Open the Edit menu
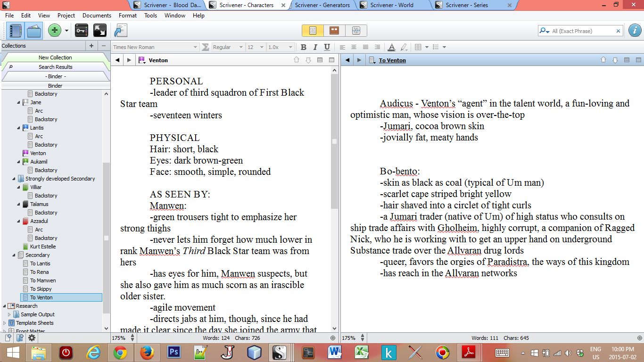The height and width of the screenshot is (362, 644). coord(26,15)
